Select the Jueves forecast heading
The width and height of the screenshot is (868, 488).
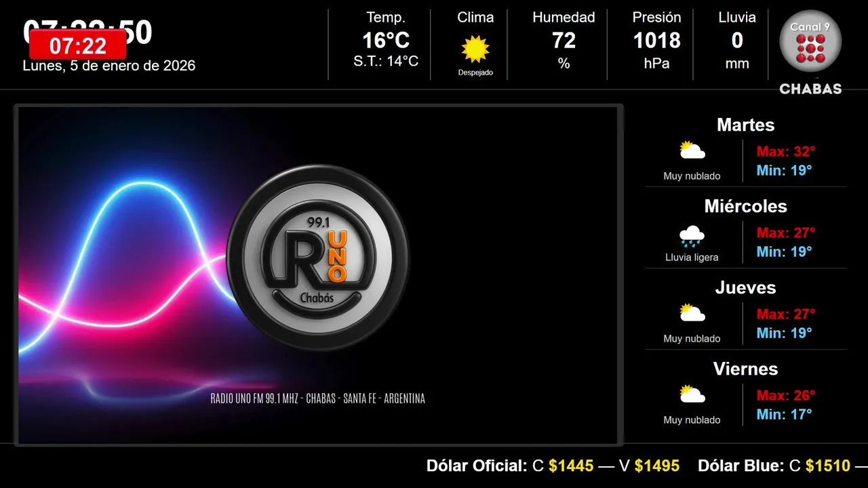[x=745, y=287]
